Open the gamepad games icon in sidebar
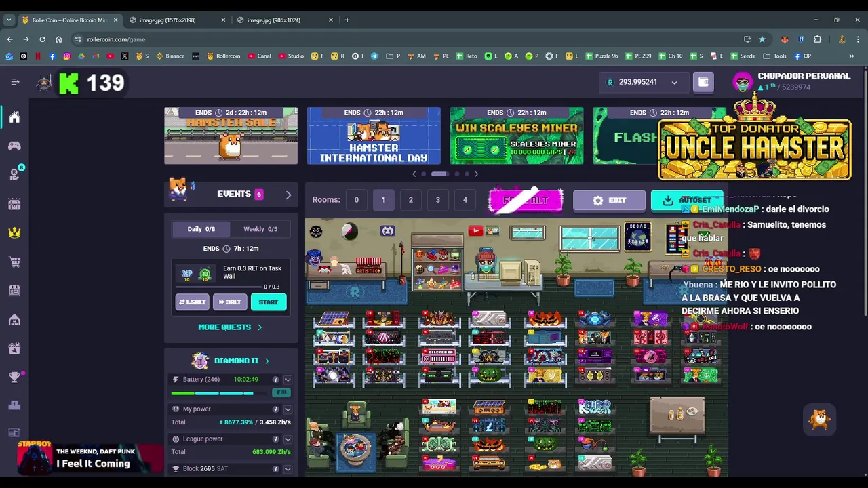Image resolution: width=868 pixels, height=488 pixels. (x=14, y=146)
